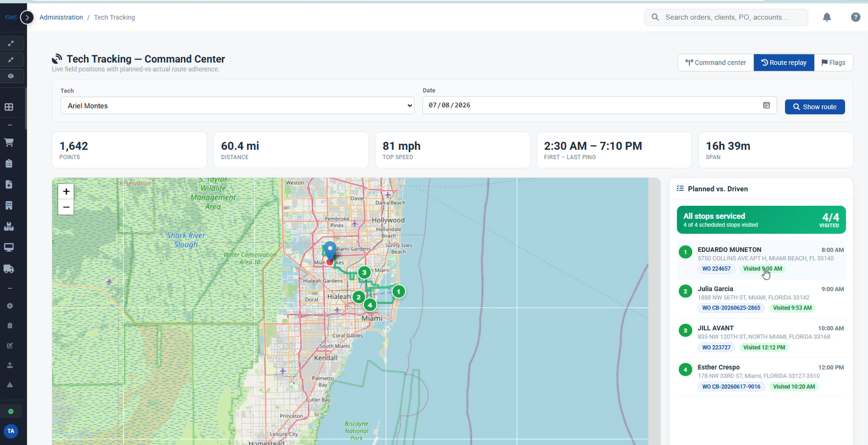Image resolution: width=868 pixels, height=445 pixels.
Task: Click the plus circle sidebar icon
Action: click(10, 306)
